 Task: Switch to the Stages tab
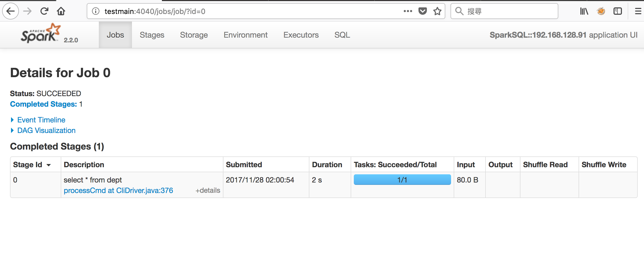click(152, 35)
